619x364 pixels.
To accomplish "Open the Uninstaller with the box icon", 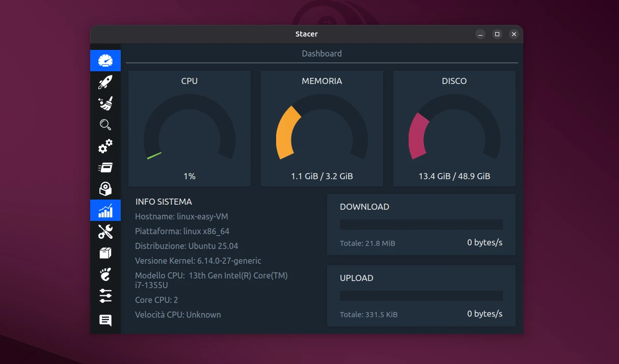I will pyautogui.click(x=105, y=188).
